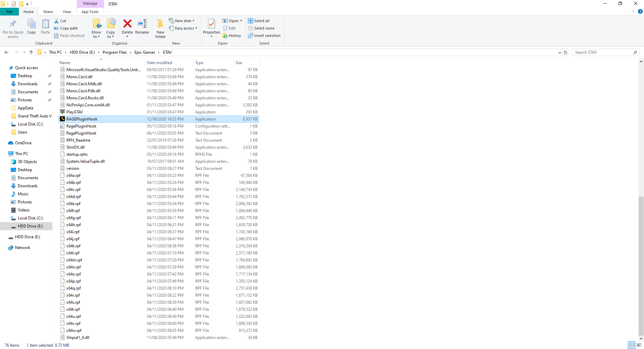The width and height of the screenshot is (644, 349).
Task: Expand the address bar history dropdown
Action: pyautogui.click(x=559, y=52)
